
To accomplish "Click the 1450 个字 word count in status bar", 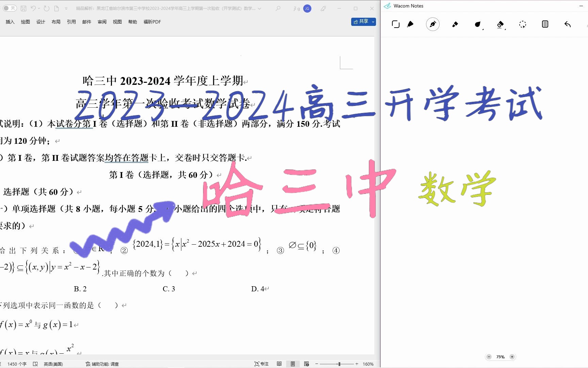I will (x=17, y=364).
